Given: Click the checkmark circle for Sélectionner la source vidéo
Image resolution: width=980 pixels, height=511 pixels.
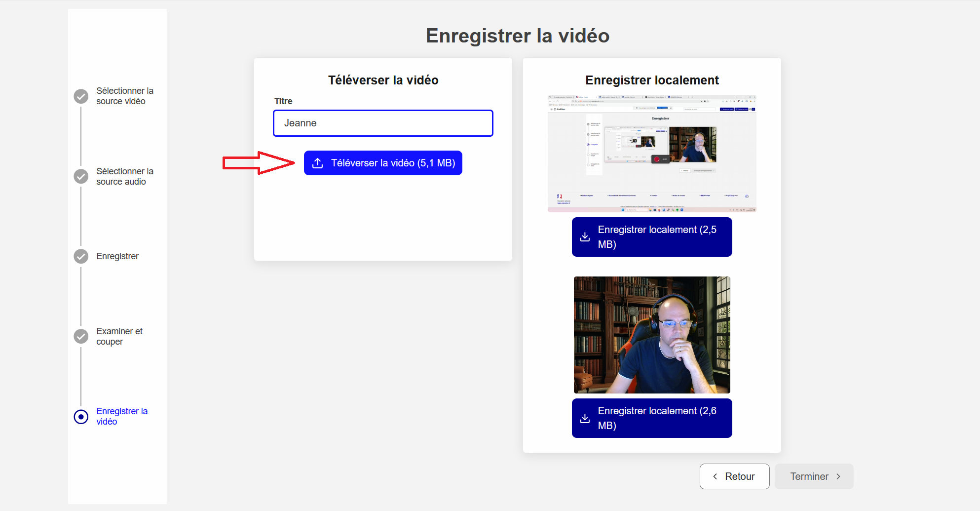Looking at the screenshot, I should pyautogui.click(x=81, y=96).
